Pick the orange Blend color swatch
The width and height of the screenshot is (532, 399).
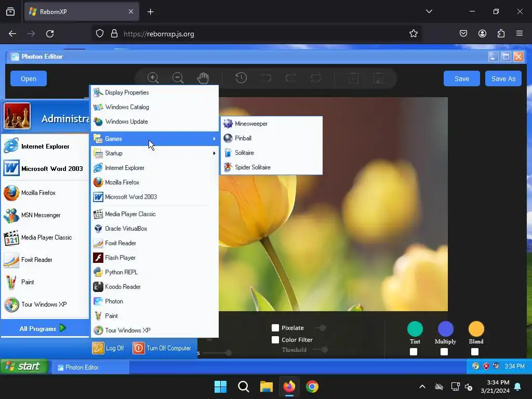(x=476, y=329)
